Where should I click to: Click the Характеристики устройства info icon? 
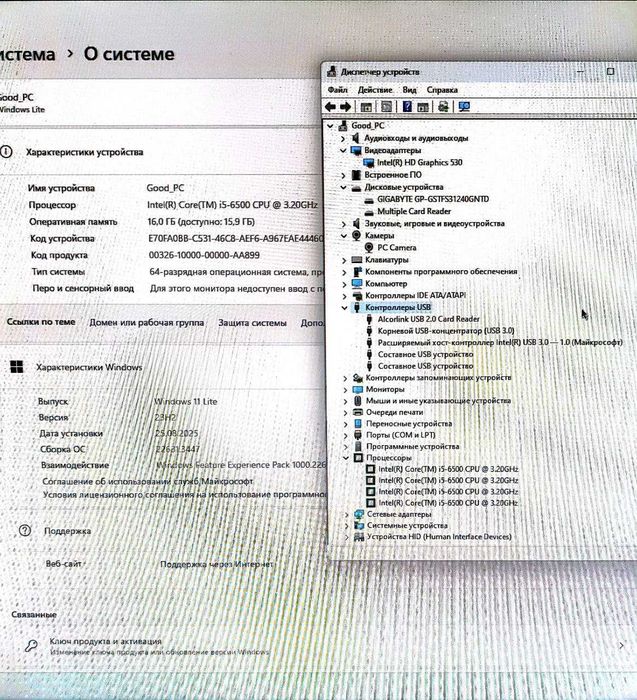tap(6, 152)
